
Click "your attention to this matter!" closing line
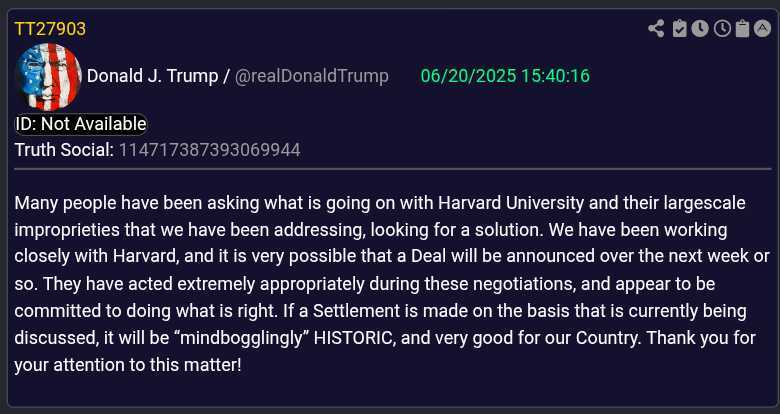[128, 365]
